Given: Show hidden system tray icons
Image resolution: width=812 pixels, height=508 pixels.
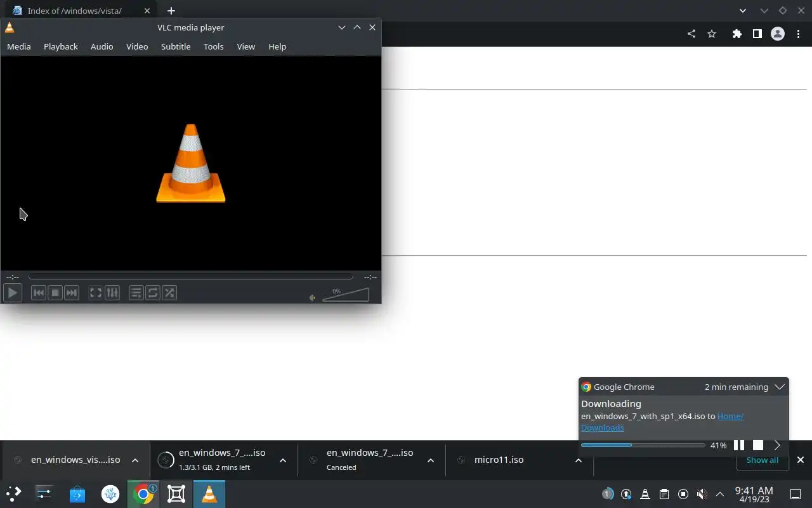Looking at the screenshot, I should (x=720, y=493).
